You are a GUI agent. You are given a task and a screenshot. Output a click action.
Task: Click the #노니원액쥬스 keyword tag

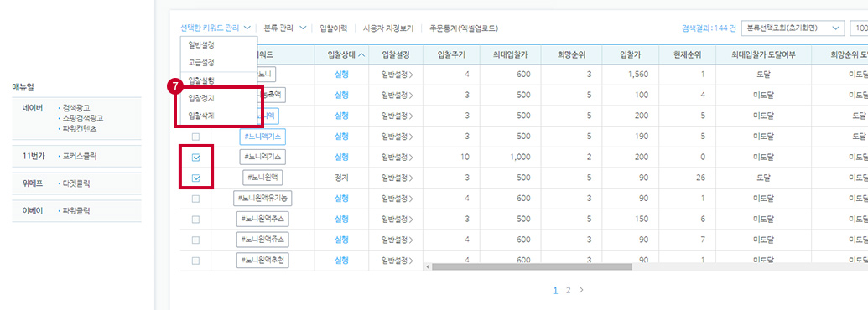click(x=263, y=240)
